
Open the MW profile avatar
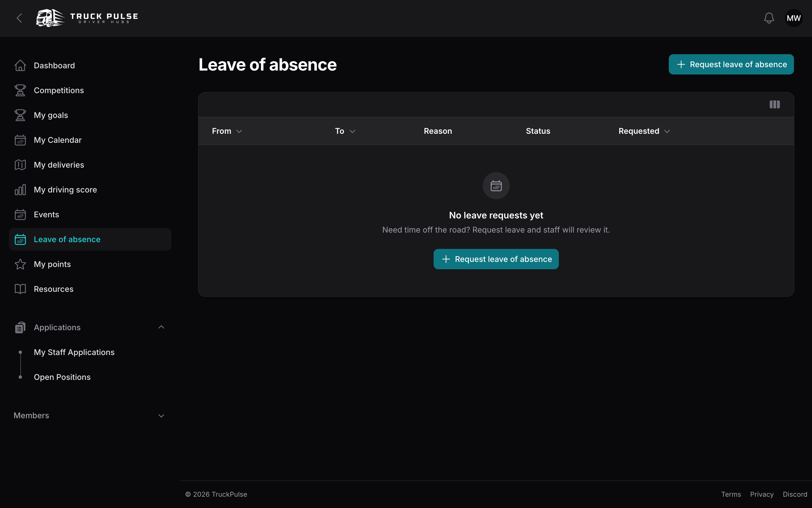coord(794,18)
